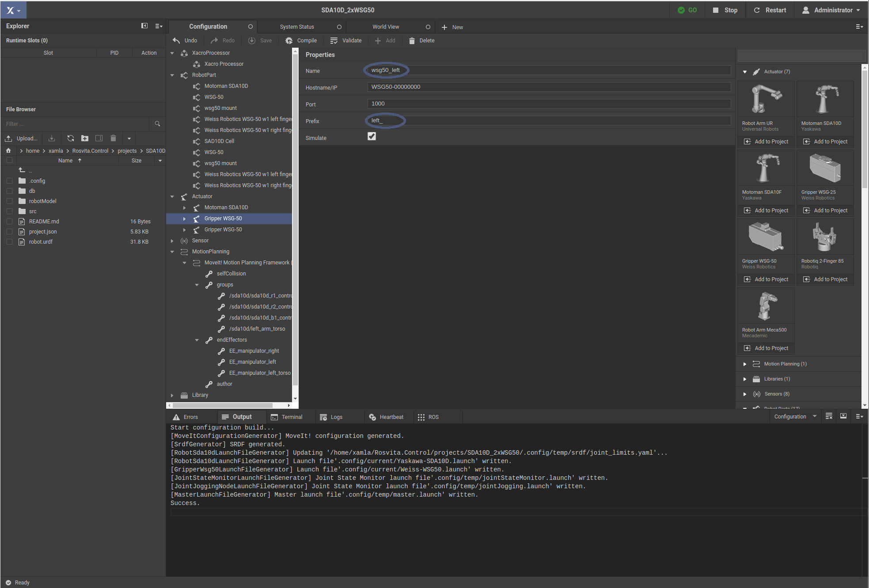Click the Hostname/IP input field

point(549,87)
